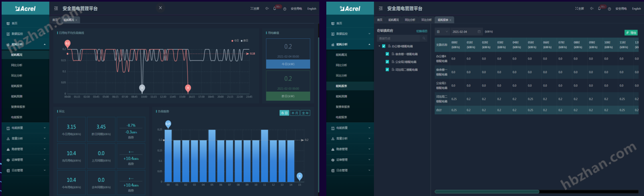
Task: Toggle the 司法局二楼配电箱 checkbox
Action: [387, 69]
